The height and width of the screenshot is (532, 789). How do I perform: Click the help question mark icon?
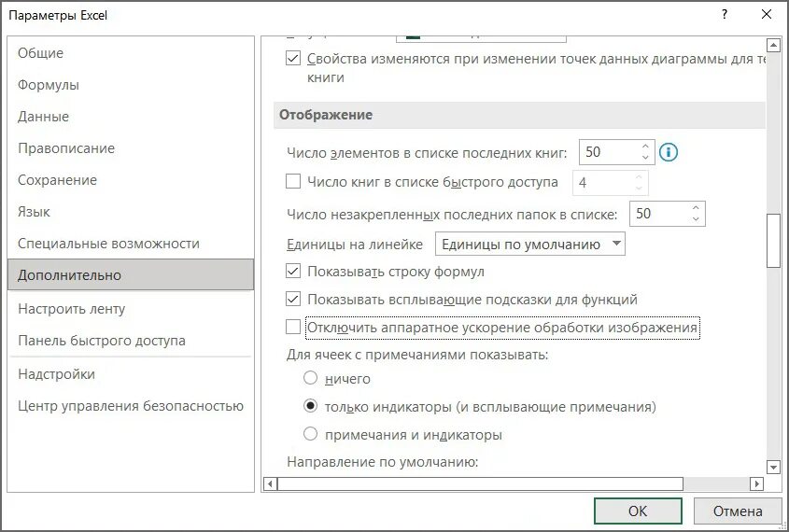click(724, 14)
